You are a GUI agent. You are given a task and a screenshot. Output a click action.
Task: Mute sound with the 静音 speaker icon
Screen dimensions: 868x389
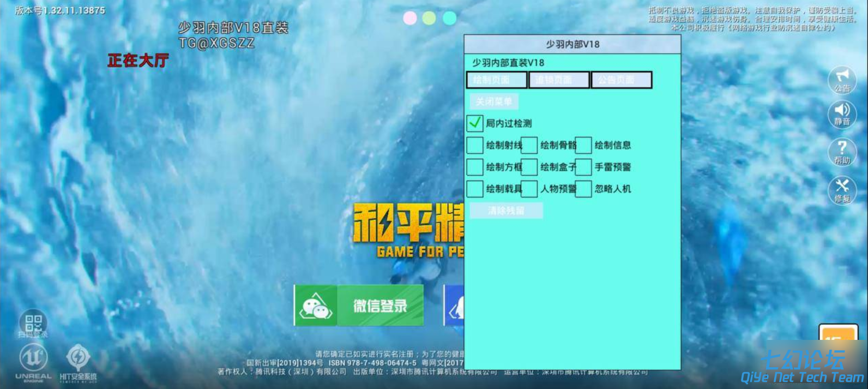(x=842, y=115)
